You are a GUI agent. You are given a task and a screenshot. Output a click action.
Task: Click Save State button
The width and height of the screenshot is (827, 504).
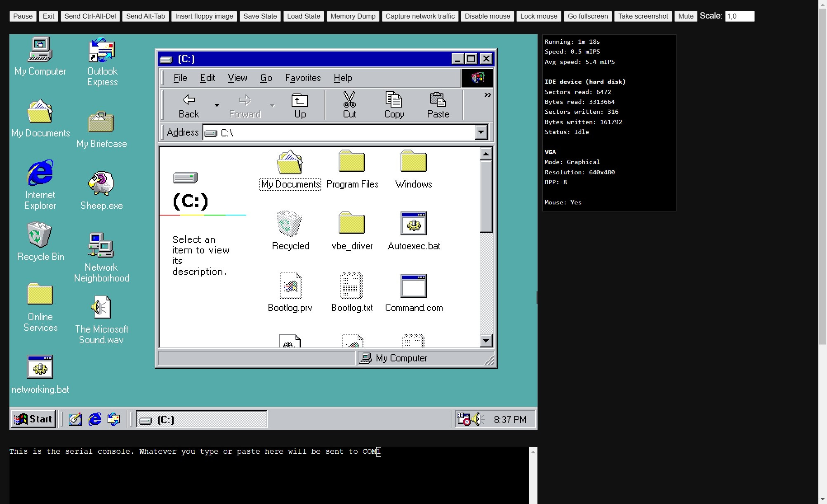(260, 16)
